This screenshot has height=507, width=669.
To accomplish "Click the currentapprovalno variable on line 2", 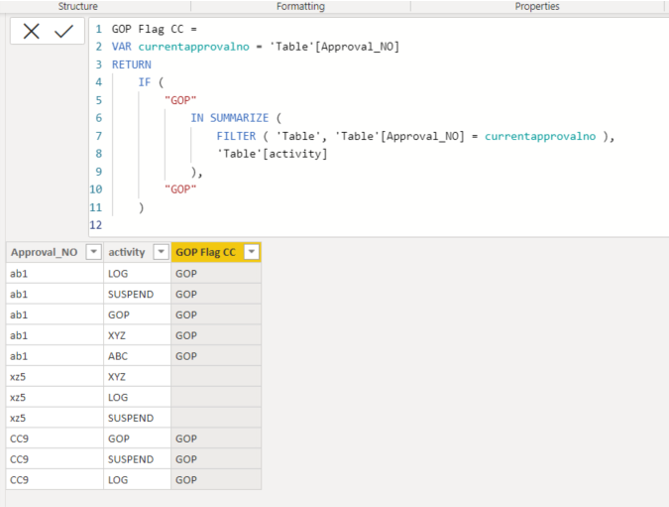I will point(194,47).
